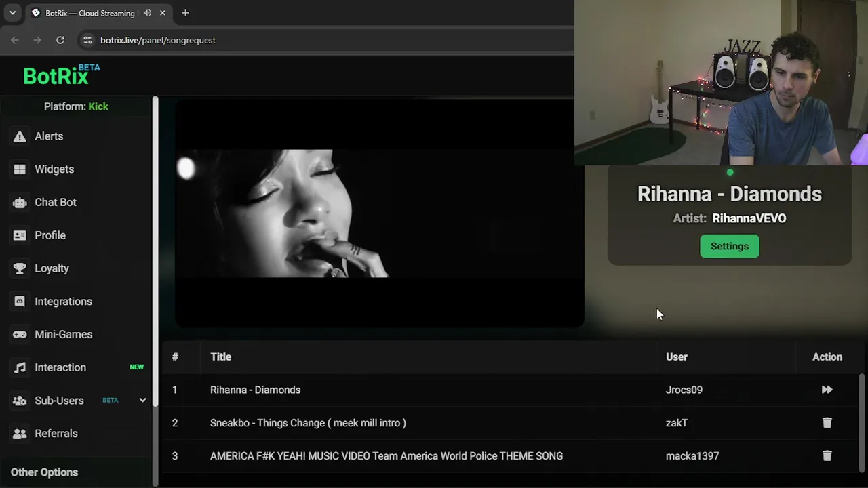The width and height of the screenshot is (868, 488).
Task: Click the user name zakT
Action: 677,423
